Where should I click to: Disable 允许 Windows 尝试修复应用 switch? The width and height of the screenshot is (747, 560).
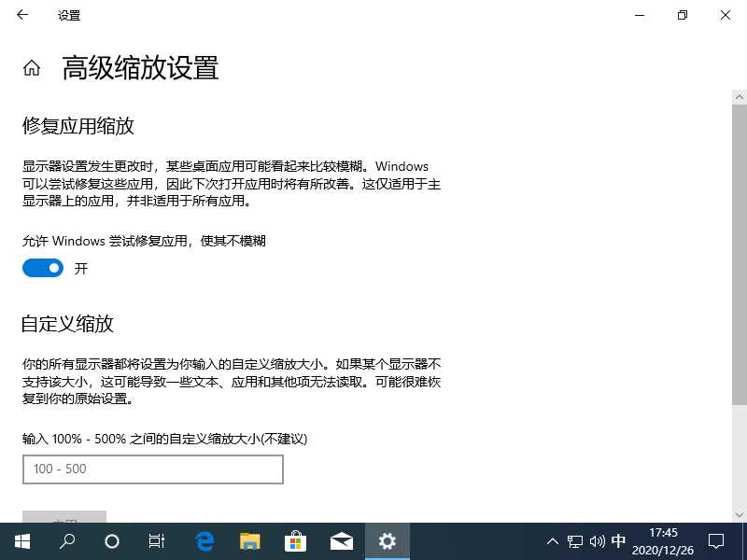(41, 268)
